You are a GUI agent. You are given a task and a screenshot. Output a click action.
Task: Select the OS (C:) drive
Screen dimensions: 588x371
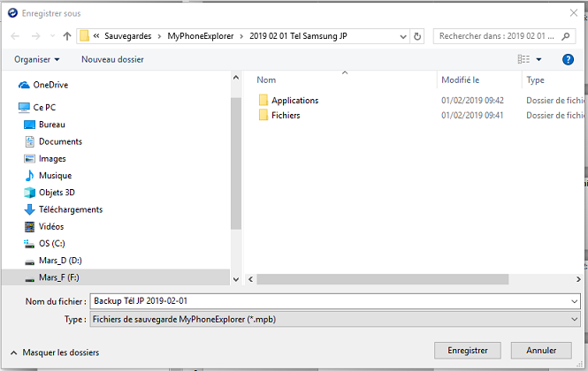point(52,244)
